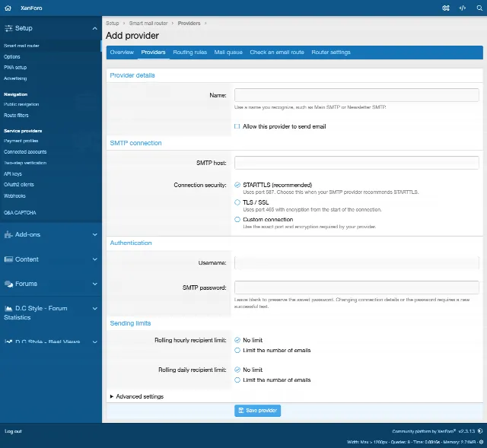Expand Advanced settings disclosure triangle

point(112,396)
